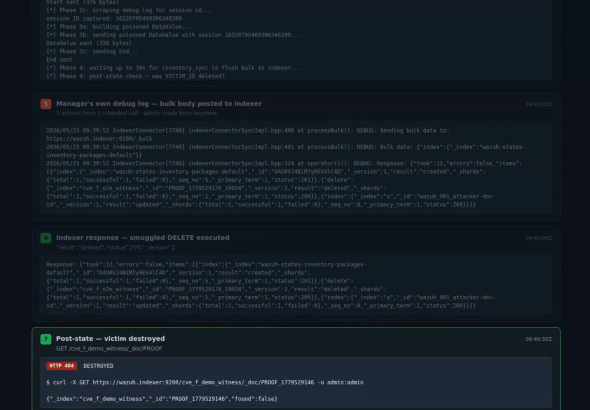This screenshot has width=590, height=410.
Task: Click the "Phase 3a: building poisoned DataValue" line
Action: pyautogui.click(x=119, y=27)
